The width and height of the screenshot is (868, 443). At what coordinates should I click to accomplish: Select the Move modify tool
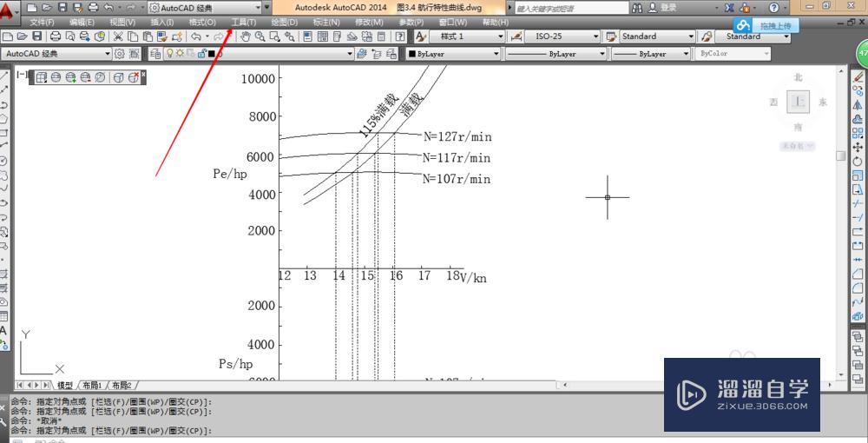click(858, 148)
